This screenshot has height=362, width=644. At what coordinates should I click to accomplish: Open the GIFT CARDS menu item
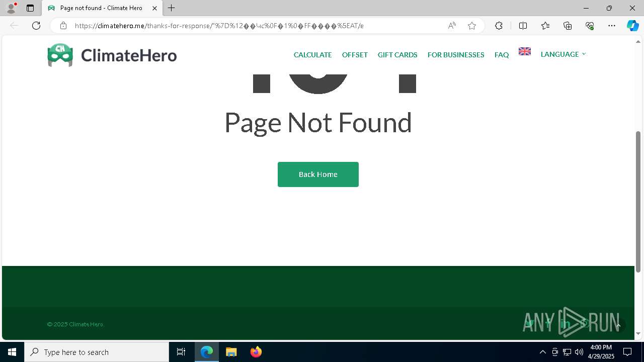[397, 55]
